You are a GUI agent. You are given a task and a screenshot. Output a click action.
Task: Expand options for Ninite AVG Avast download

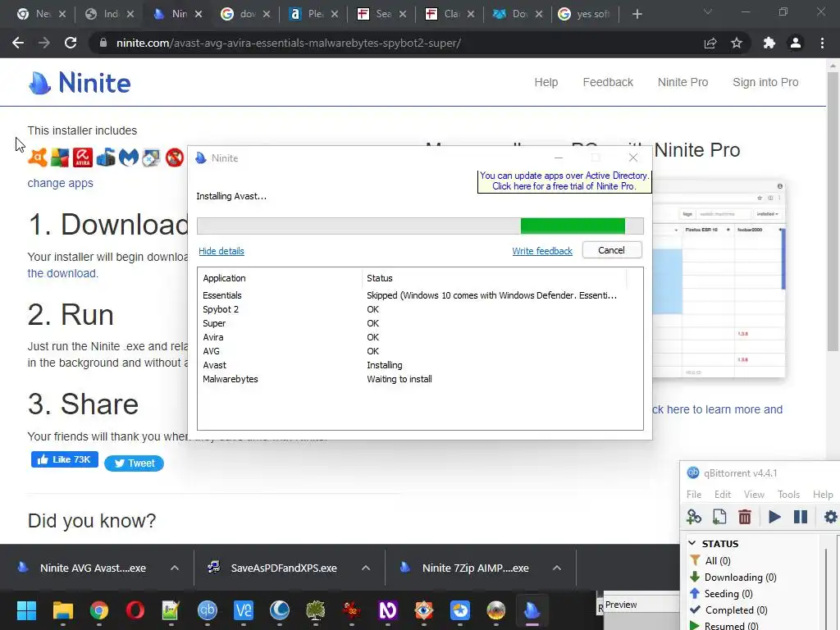(x=175, y=568)
